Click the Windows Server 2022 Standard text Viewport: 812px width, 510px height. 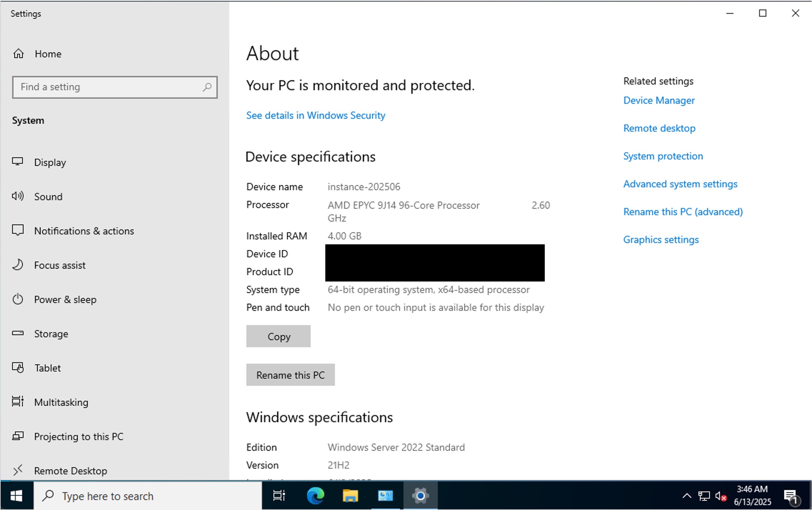tap(396, 447)
